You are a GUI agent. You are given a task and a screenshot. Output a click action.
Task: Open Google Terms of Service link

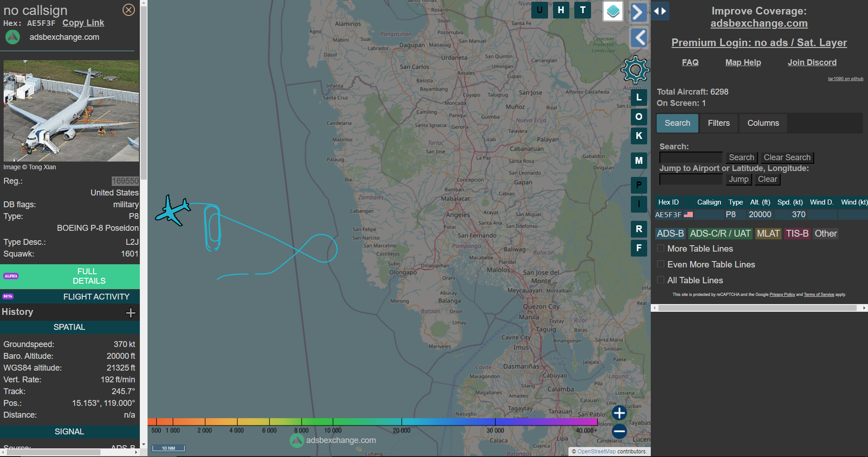click(819, 295)
